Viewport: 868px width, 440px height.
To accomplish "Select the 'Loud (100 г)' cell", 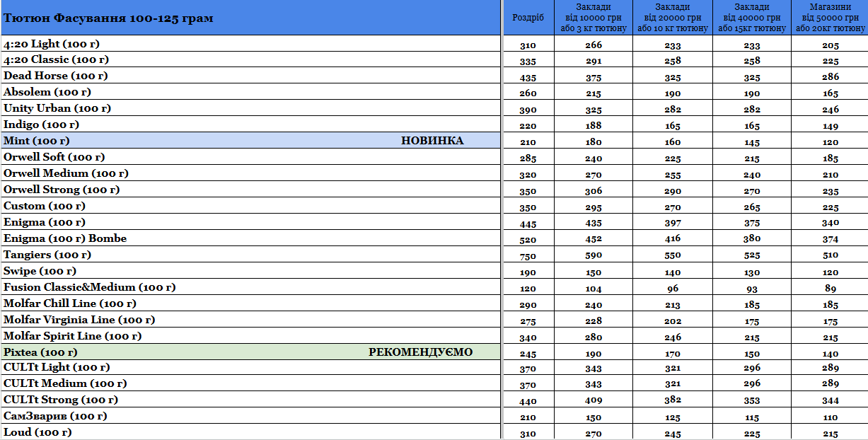I will (250, 432).
